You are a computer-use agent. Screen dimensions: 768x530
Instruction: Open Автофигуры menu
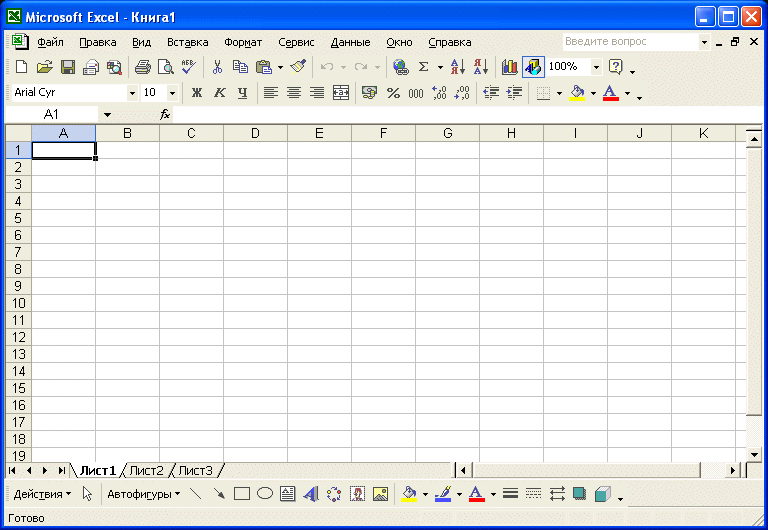(144, 494)
